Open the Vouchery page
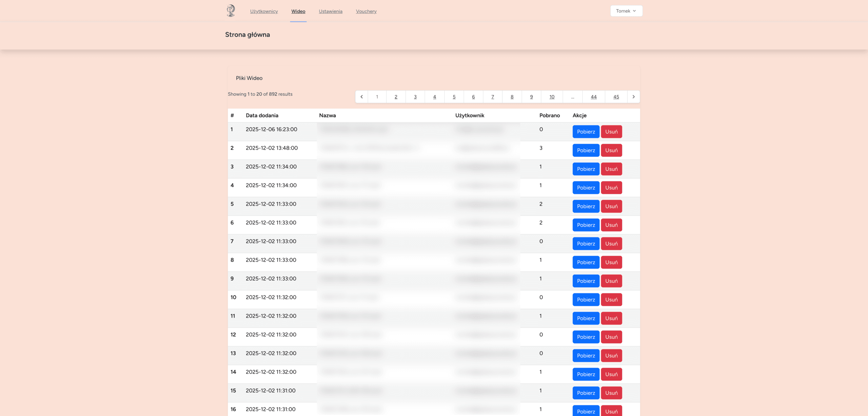Image resolution: width=868 pixels, height=416 pixels. pos(366,11)
